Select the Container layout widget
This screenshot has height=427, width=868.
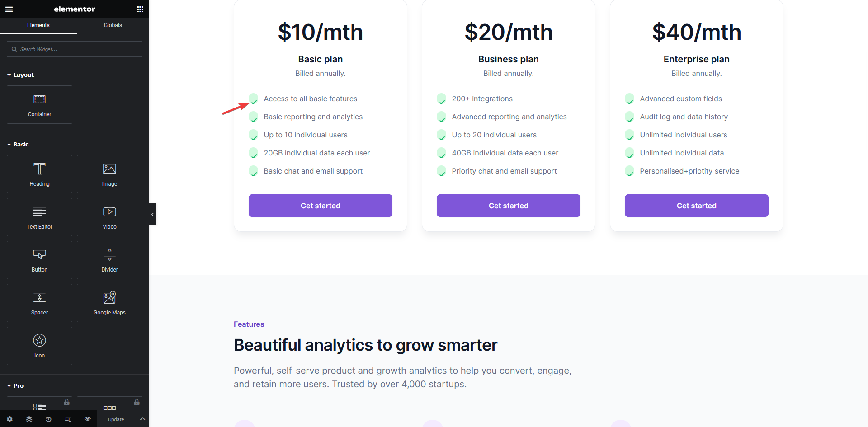[39, 105]
